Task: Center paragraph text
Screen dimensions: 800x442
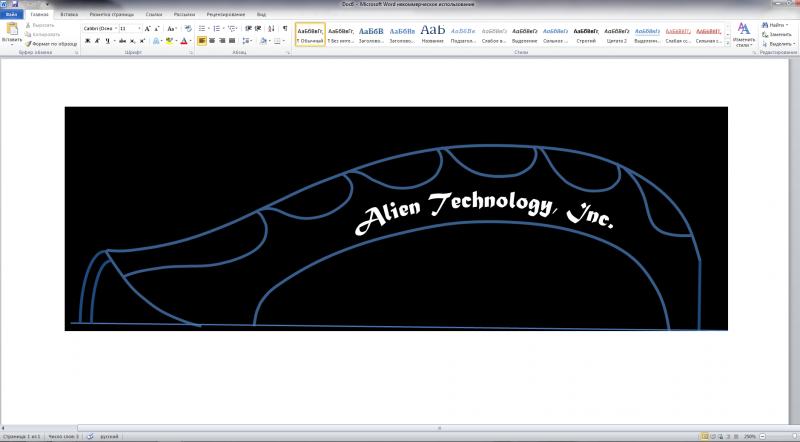Action: tap(212, 41)
